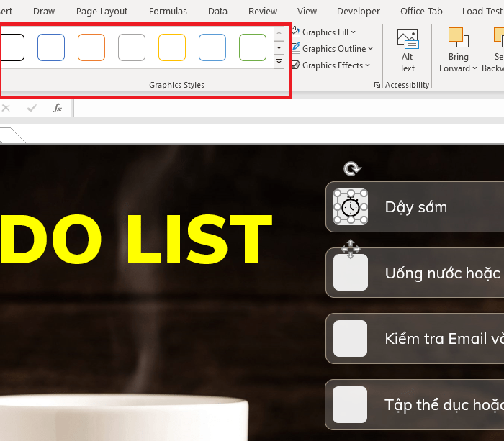Apply the orange outline graphics style
Image resolution: width=504 pixels, height=441 pixels.
pyautogui.click(x=91, y=47)
